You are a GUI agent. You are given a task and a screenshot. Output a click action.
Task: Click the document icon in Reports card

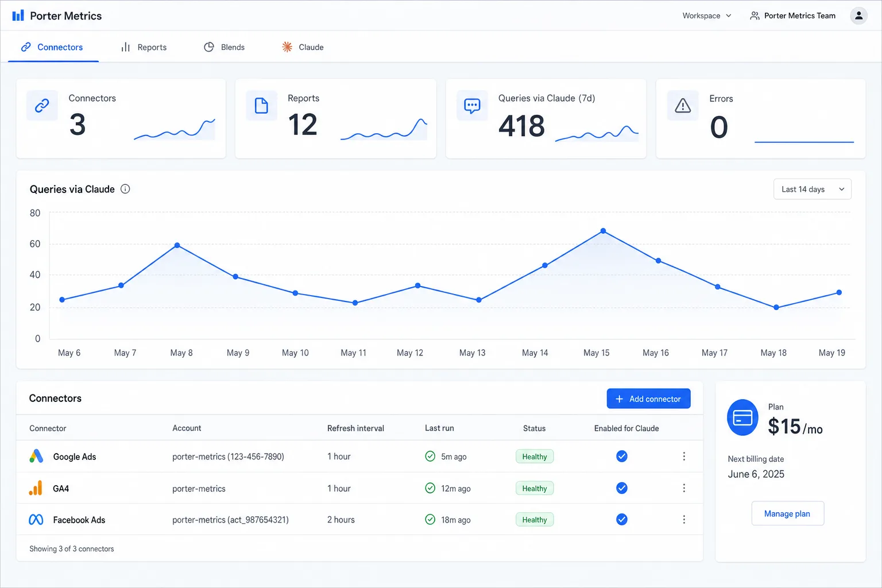pyautogui.click(x=261, y=106)
